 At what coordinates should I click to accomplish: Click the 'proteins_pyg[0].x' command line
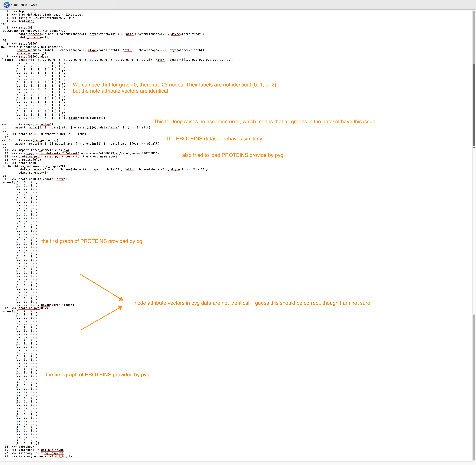tap(33, 308)
